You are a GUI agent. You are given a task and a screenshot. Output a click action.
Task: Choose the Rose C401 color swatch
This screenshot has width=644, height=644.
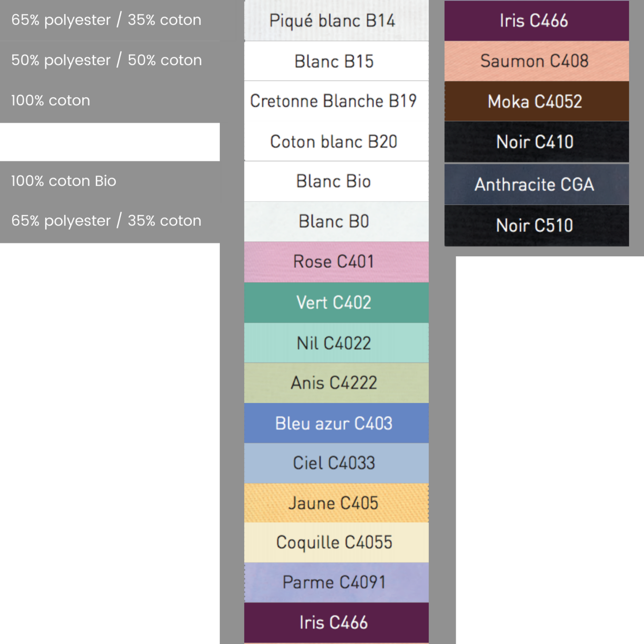tap(336, 262)
